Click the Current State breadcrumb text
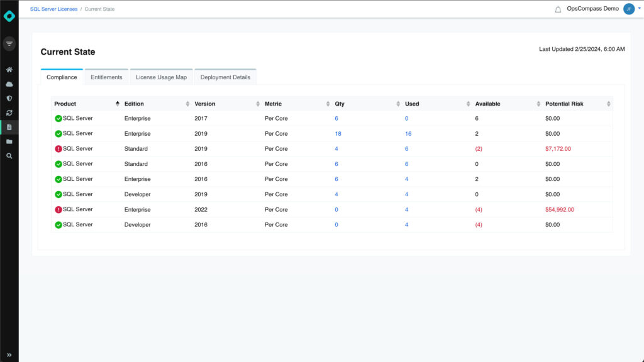Screen dimensions: 644x362 [99, 9]
